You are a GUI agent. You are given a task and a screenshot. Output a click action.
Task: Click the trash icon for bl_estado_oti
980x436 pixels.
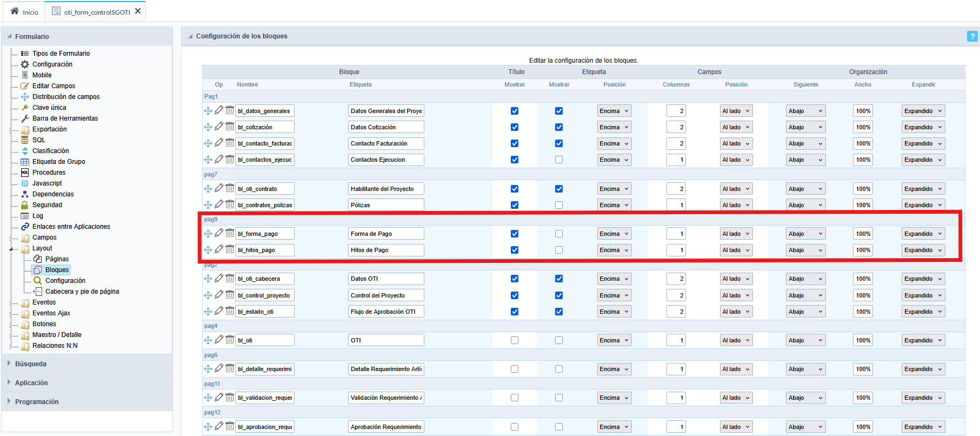coord(230,311)
